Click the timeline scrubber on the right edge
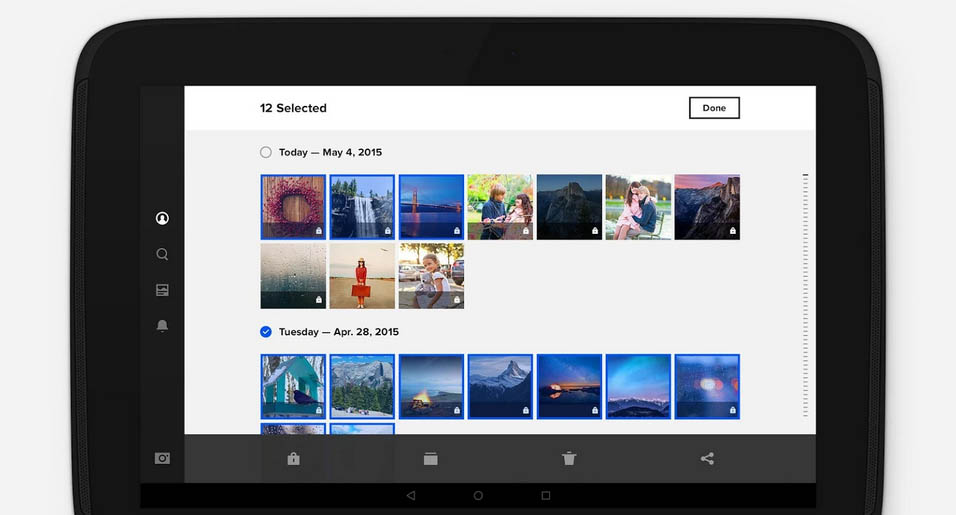The height and width of the screenshot is (515, 956). point(805,295)
